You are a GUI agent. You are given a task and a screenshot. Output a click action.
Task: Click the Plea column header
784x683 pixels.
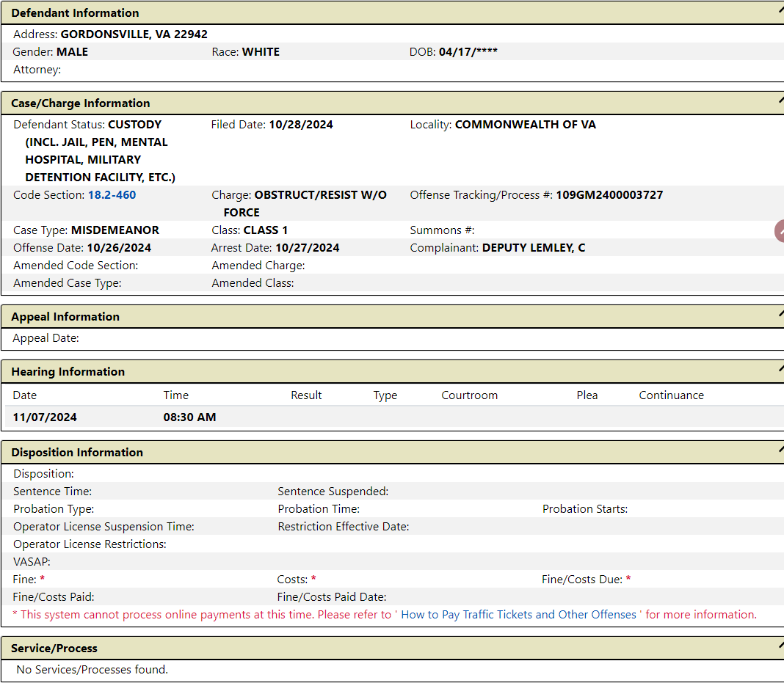pos(587,395)
